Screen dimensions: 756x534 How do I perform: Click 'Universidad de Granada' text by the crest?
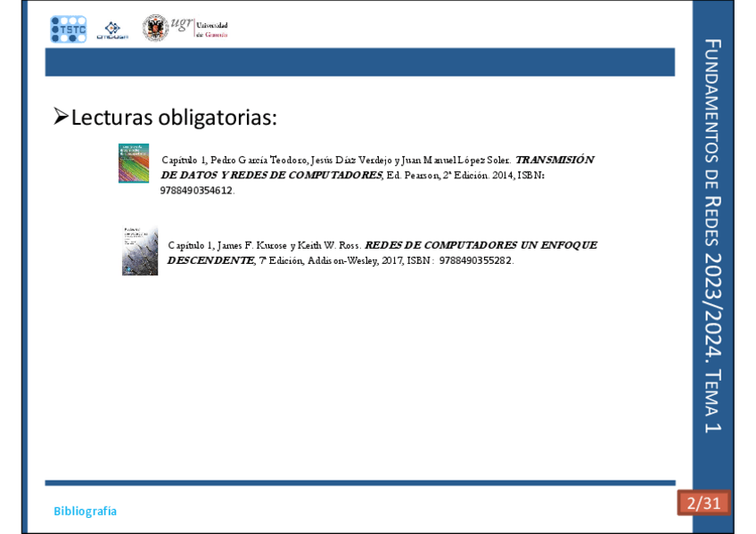tap(211, 30)
